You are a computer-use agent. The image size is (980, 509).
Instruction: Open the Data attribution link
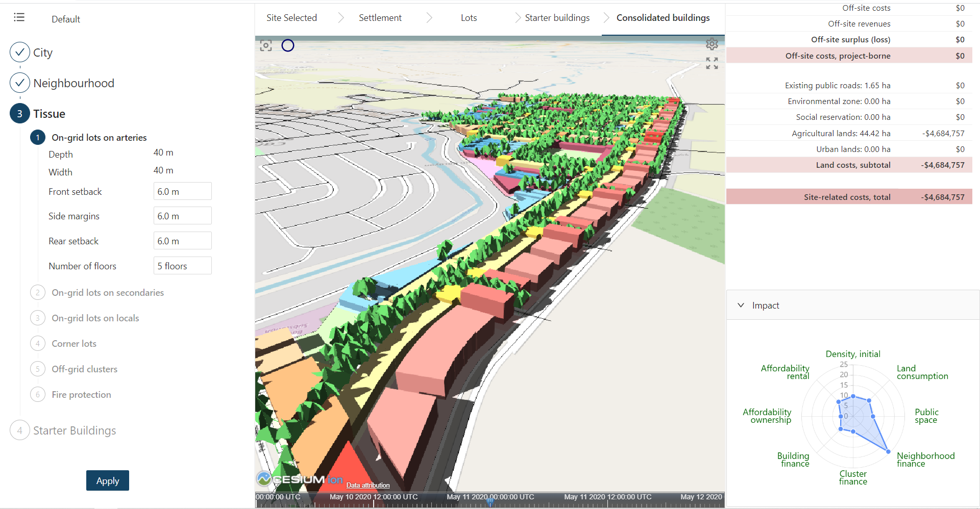tap(368, 485)
